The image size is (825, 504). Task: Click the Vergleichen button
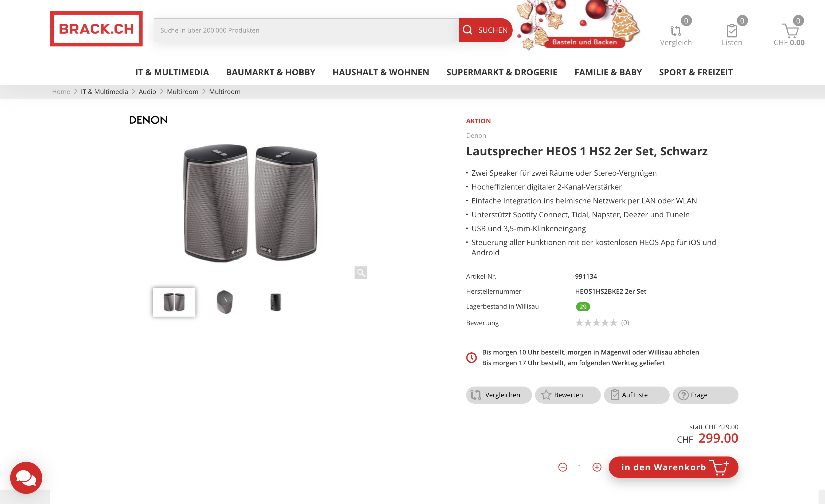tap(498, 395)
